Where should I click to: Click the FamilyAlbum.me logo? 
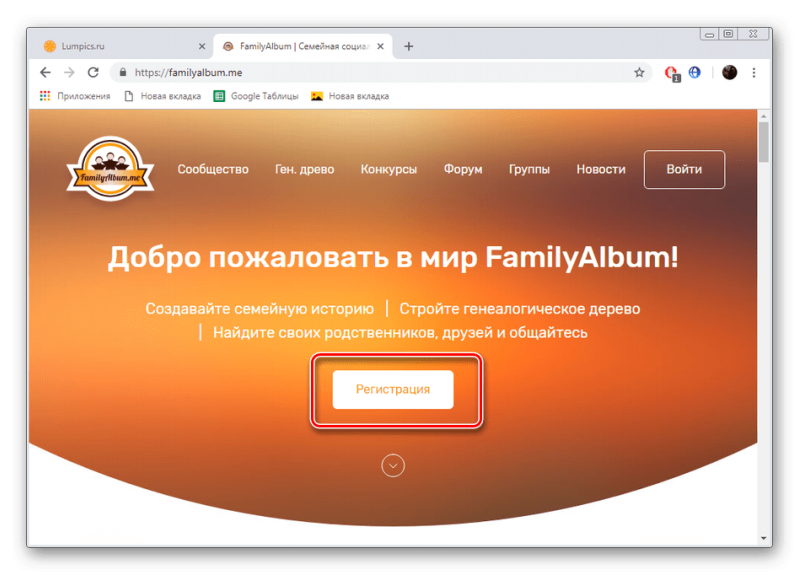click(x=110, y=168)
